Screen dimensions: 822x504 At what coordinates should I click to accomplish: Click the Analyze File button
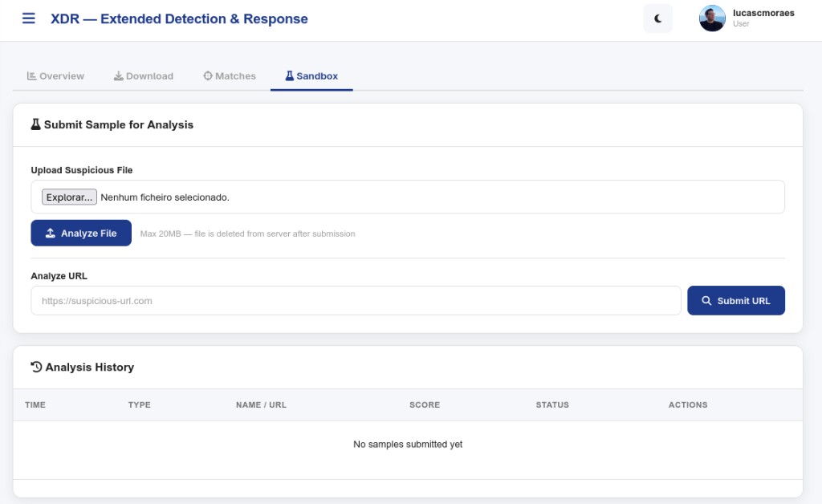tap(81, 233)
